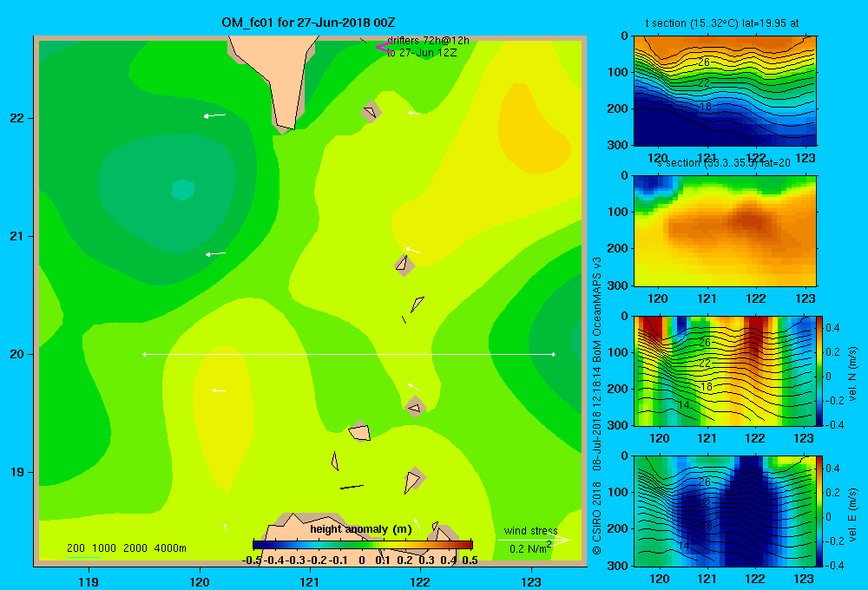The width and height of the screenshot is (868, 590).
Task: Click the wind stress reference arrow
Action: pyautogui.click(x=533, y=541)
